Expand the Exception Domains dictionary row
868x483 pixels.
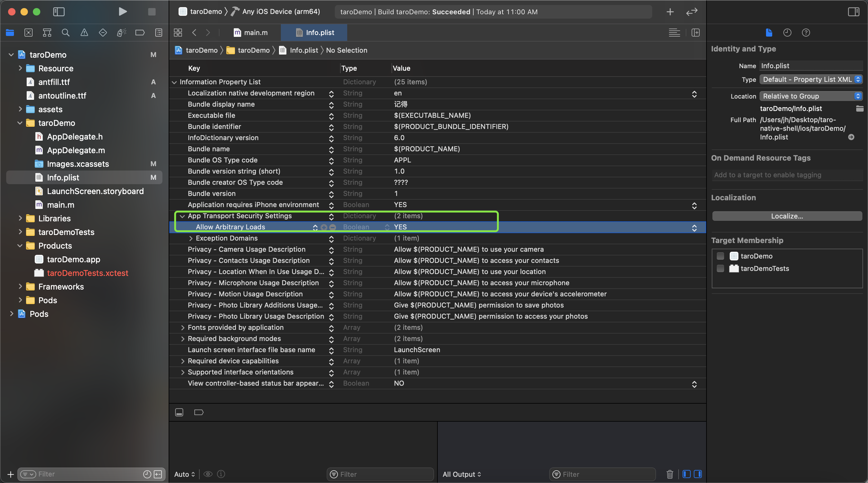click(191, 238)
